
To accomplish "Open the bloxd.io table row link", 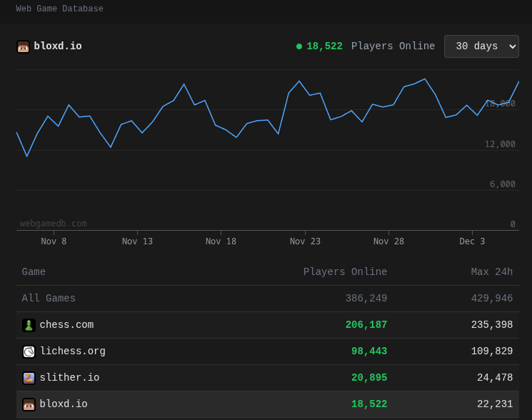I will coord(64,404).
